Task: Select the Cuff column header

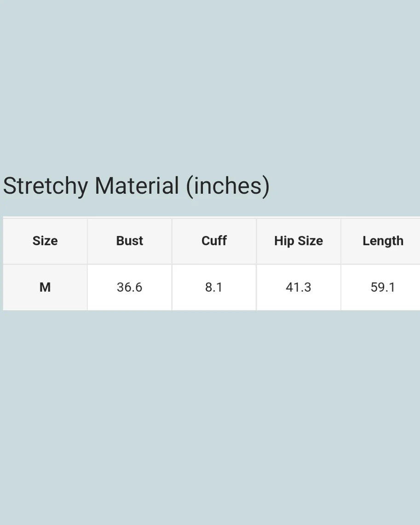Action: (x=214, y=241)
